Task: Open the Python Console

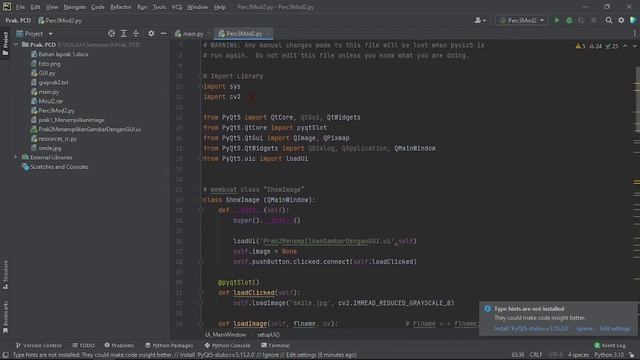Action: pyautogui.click(x=227, y=345)
